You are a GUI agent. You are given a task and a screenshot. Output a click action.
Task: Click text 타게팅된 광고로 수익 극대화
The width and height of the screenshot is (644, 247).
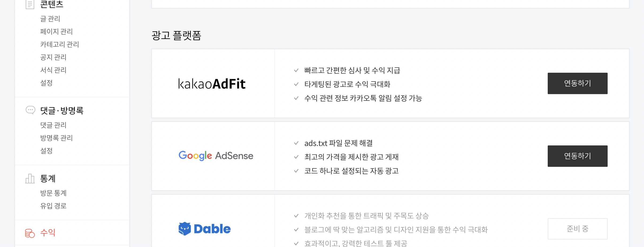coord(347,84)
